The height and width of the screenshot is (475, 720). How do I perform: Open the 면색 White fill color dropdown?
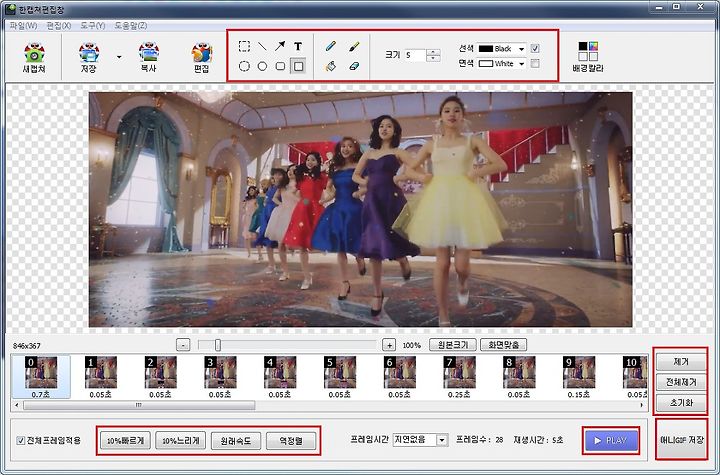pyautogui.click(x=501, y=63)
